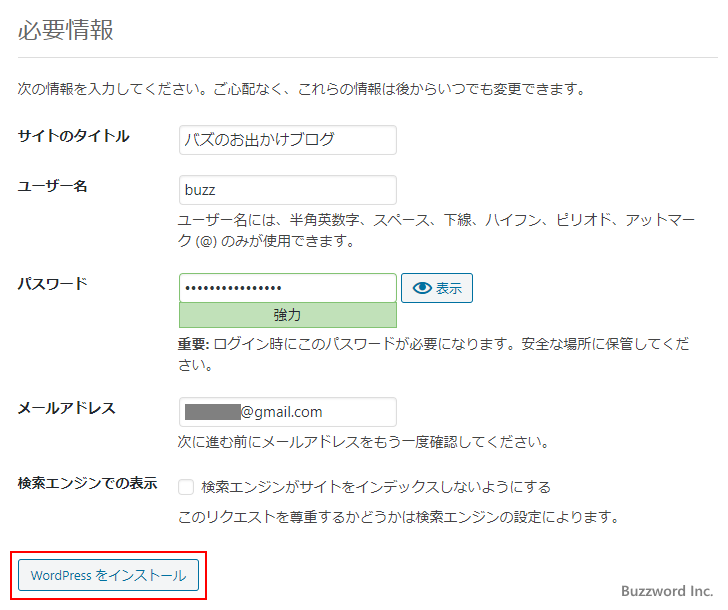Image resolution: width=728 pixels, height=610 pixels.
Task: Click the パスワード label
Action: pos(52,284)
